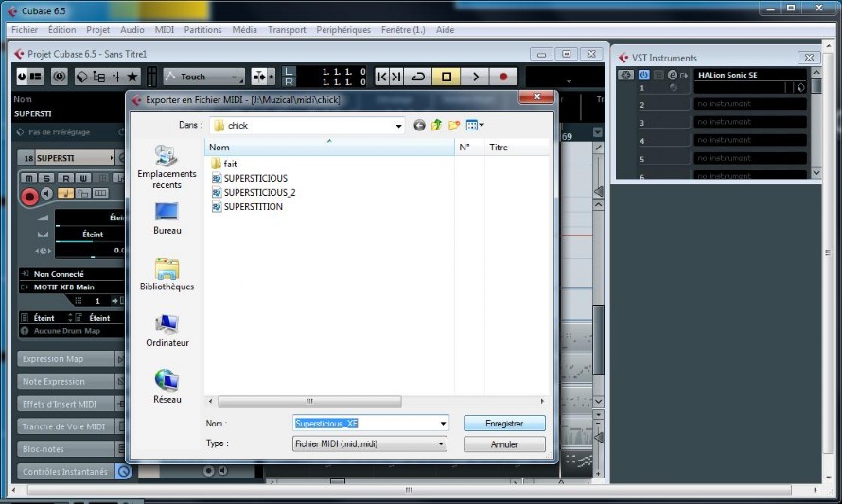
Task: Expand the Type file format dropdown
Action: point(440,443)
